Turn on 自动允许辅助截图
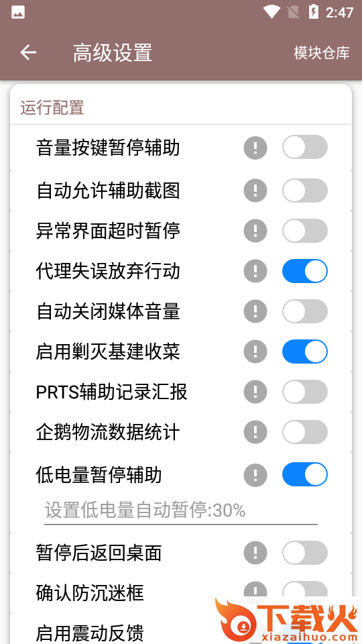 (x=305, y=191)
